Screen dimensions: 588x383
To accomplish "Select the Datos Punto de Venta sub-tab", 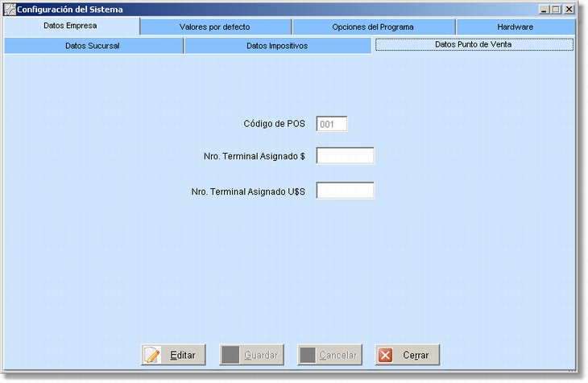I will (x=474, y=45).
